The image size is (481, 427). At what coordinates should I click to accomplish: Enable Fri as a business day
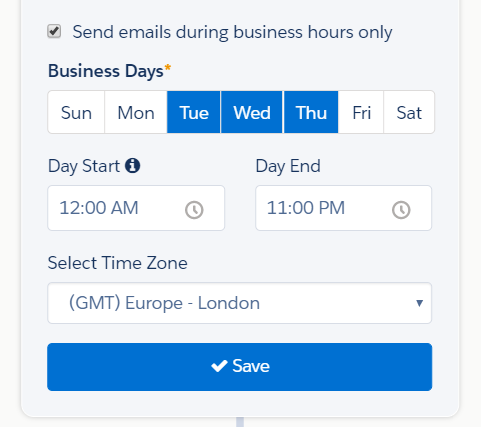pyautogui.click(x=361, y=112)
